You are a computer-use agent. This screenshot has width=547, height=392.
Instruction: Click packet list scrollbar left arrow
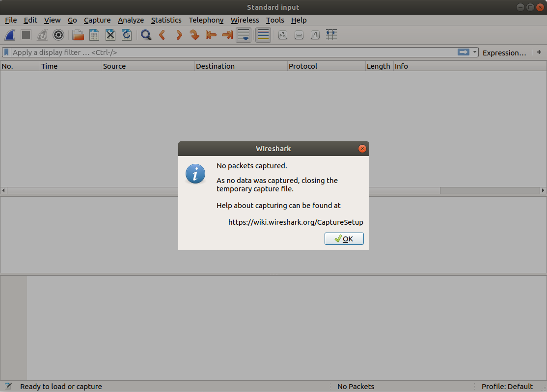tap(3, 190)
